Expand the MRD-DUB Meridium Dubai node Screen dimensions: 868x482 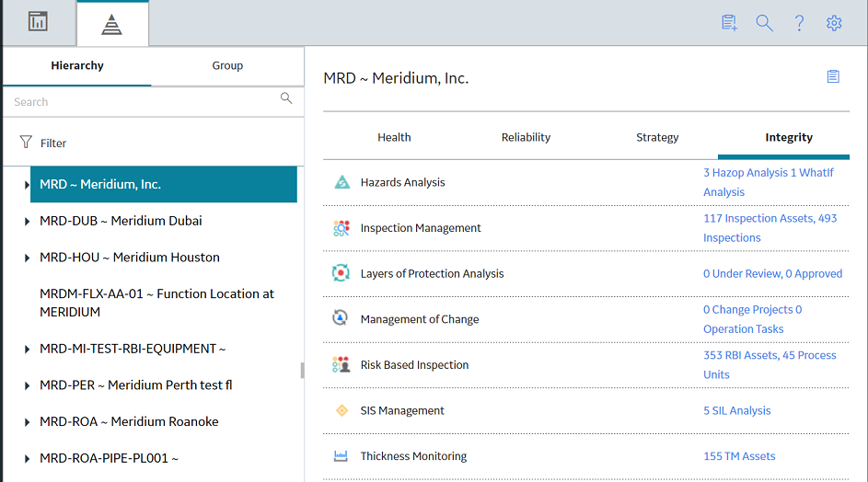pos(27,222)
